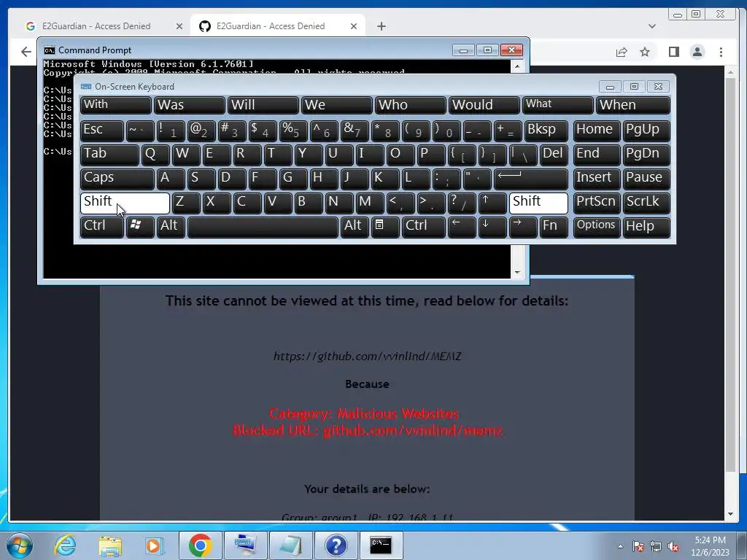
Task: Click down arrow key on On-Screen Keyboard
Action: [x=492, y=227]
